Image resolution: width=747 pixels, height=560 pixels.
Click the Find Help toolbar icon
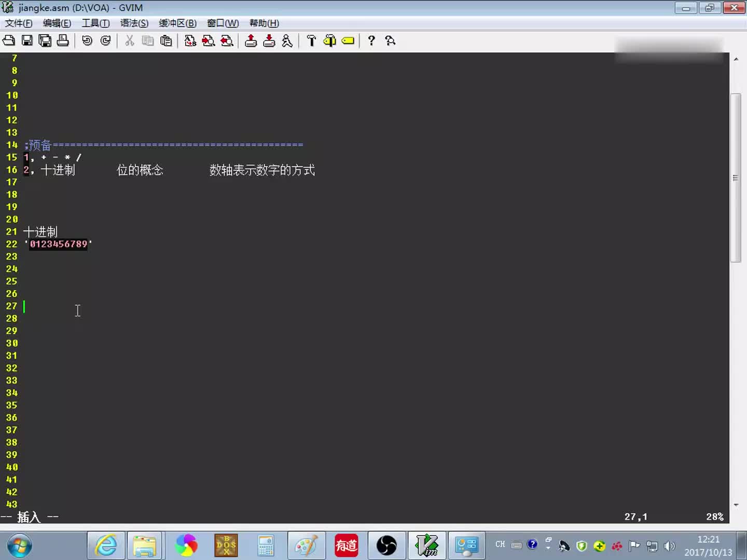390,40
